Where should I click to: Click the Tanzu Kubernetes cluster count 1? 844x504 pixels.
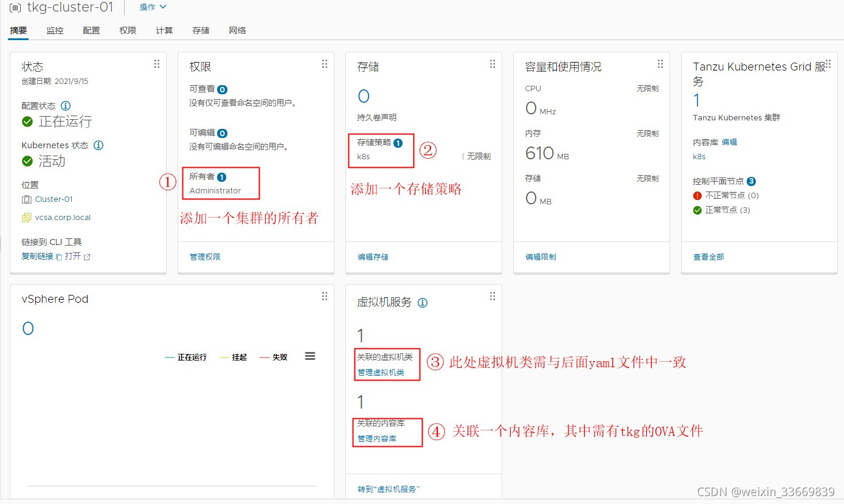click(x=697, y=100)
